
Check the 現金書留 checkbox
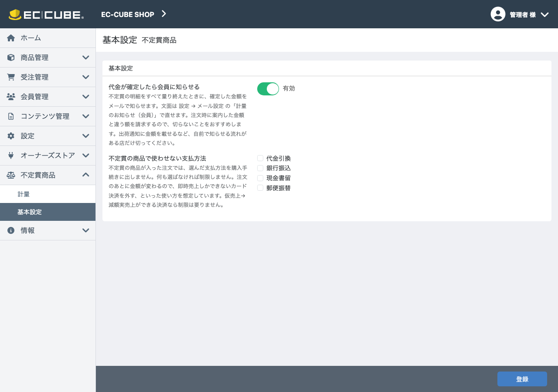[260, 178]
